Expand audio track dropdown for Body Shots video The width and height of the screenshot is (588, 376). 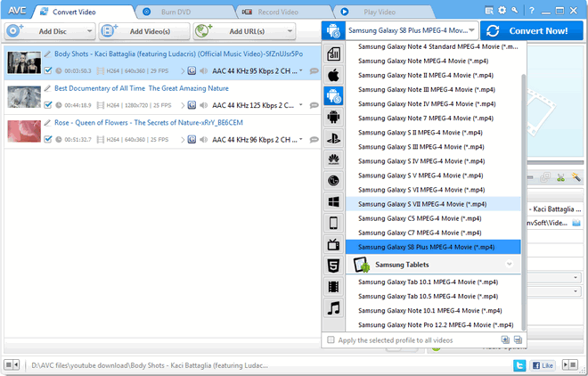coord(301,70)
